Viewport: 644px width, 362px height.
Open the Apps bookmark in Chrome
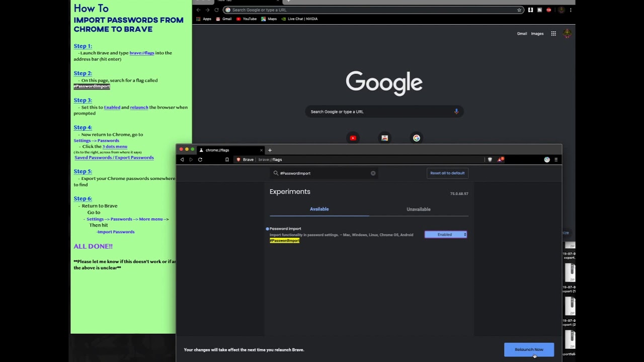(x=204, y=19)
